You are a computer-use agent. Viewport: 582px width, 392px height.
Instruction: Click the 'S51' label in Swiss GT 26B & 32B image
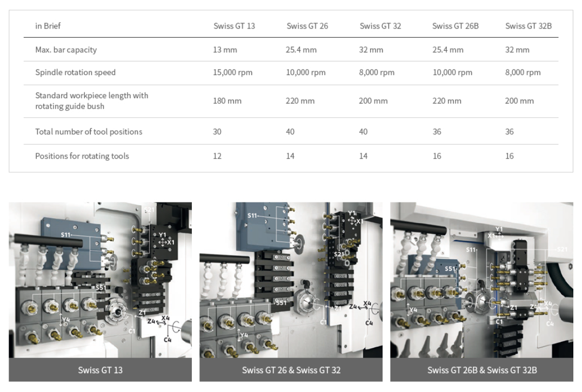click(450, 268)
